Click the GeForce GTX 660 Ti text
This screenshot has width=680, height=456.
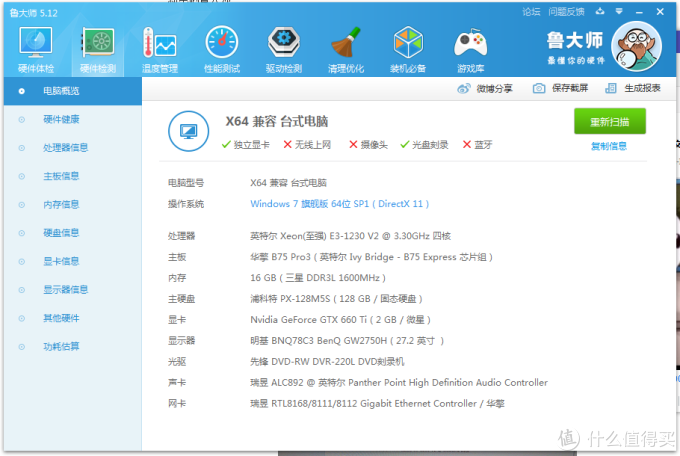pos(340,320)
